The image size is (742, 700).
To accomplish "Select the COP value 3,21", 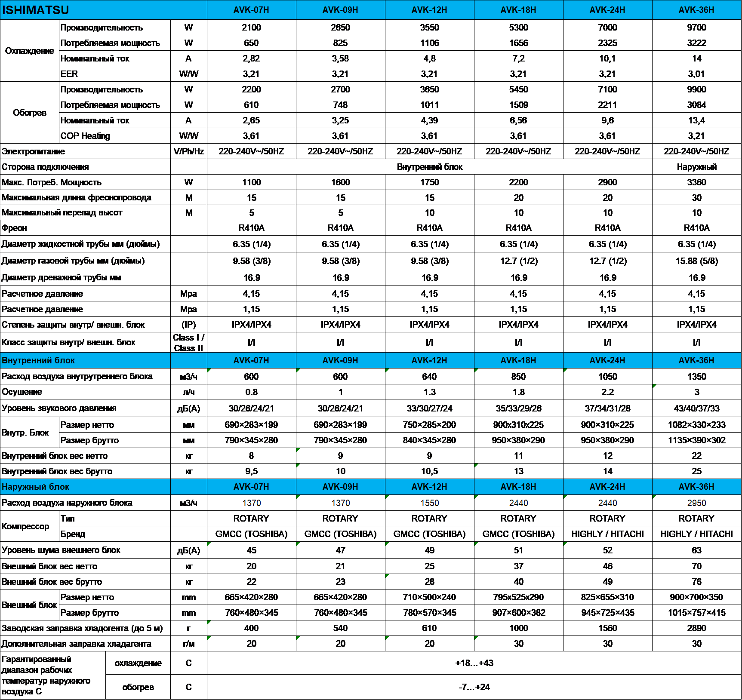I will [x=696, y=136].
